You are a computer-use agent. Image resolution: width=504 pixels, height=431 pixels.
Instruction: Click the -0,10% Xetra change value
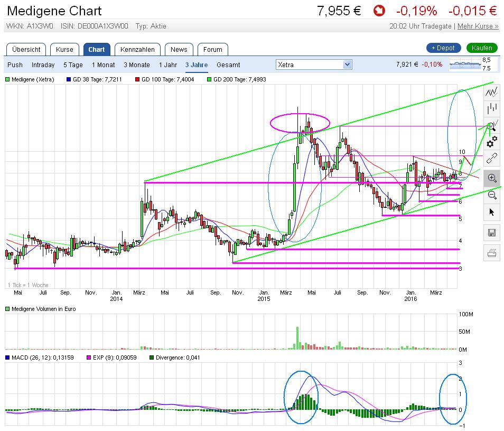click(432, 65)
